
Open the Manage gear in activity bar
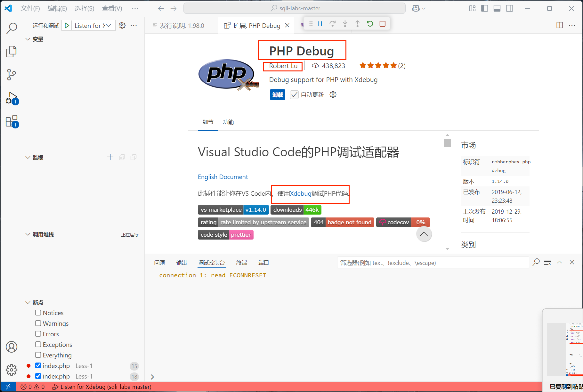(x=12, y=370)
